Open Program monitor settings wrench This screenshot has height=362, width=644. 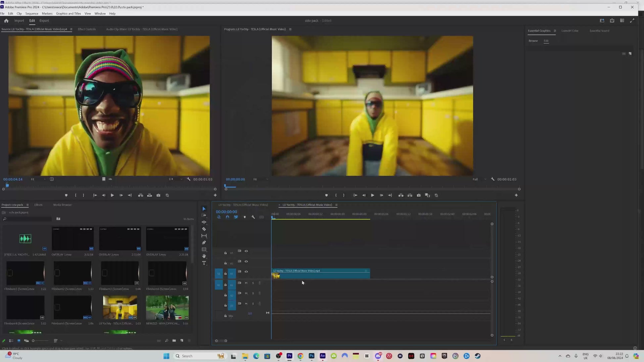(x=492, y=179)
